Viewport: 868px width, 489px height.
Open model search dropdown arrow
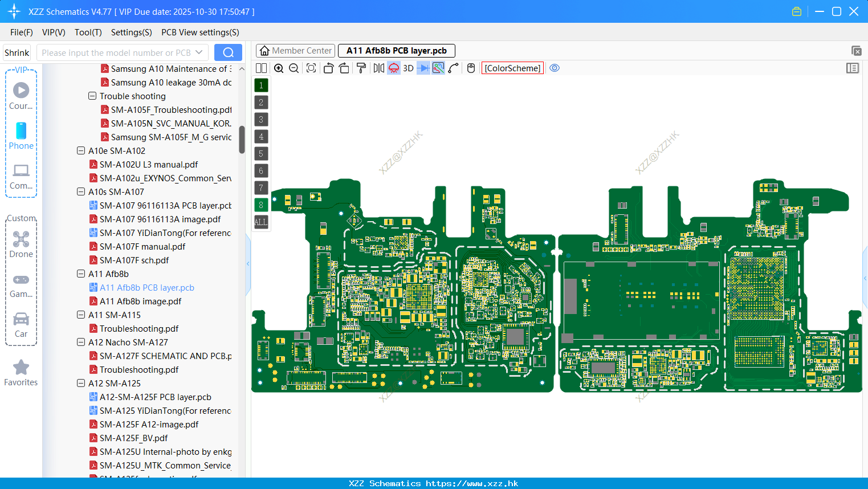click(x=199, y=52)
